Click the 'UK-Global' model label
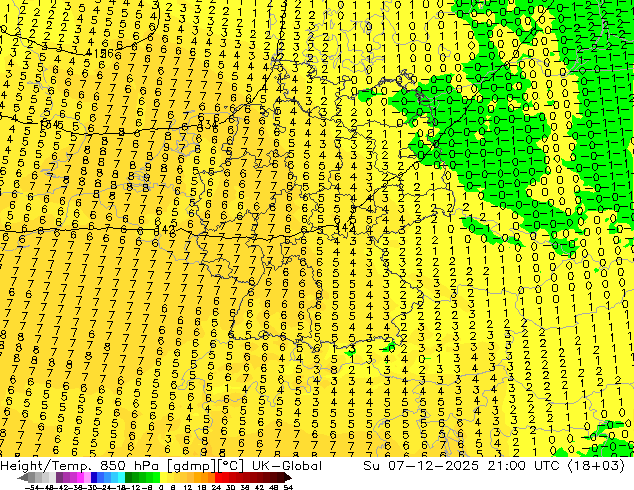The width and height of the screenshot is (634, 490). coord(287,466)
